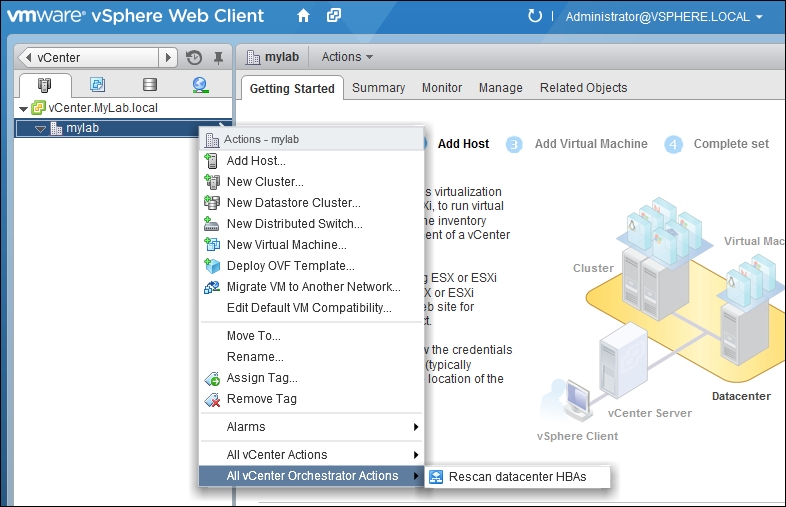Click the New Datastore Cluster icon
The image size is (786, 507).
coord(212,203)
